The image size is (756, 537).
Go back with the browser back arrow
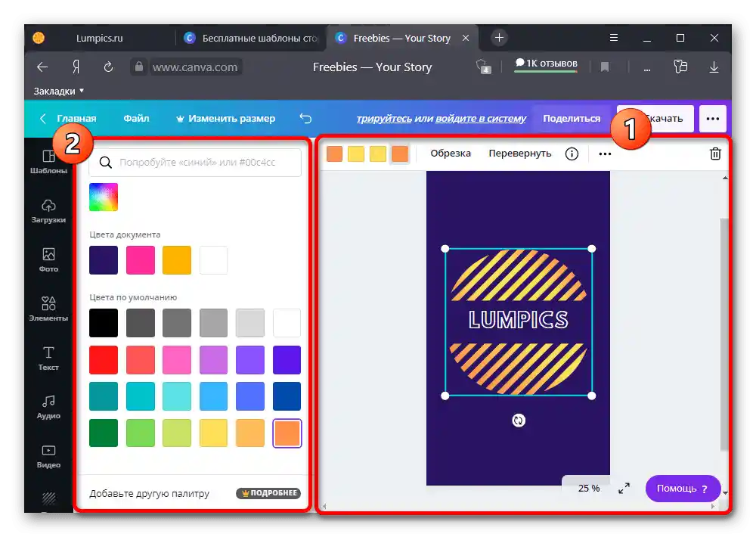(x=42, y=67)
